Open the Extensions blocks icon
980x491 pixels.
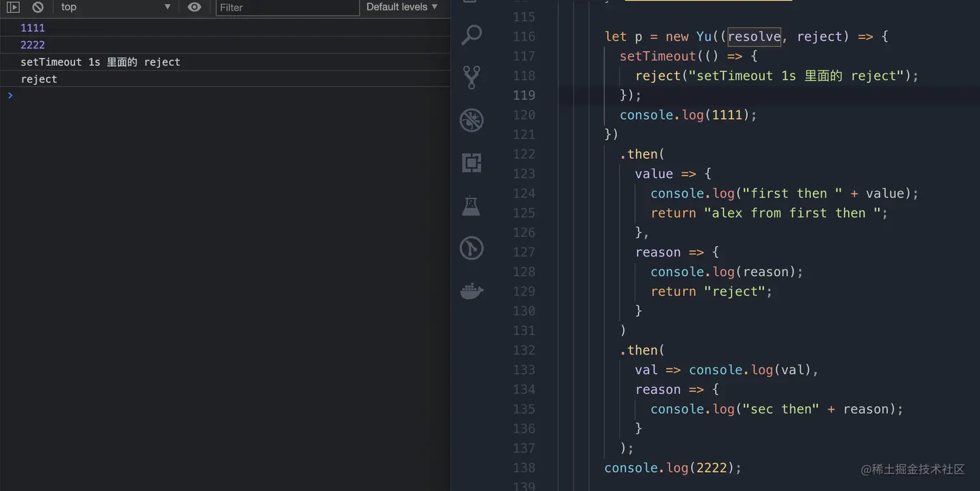pos(471,163)
